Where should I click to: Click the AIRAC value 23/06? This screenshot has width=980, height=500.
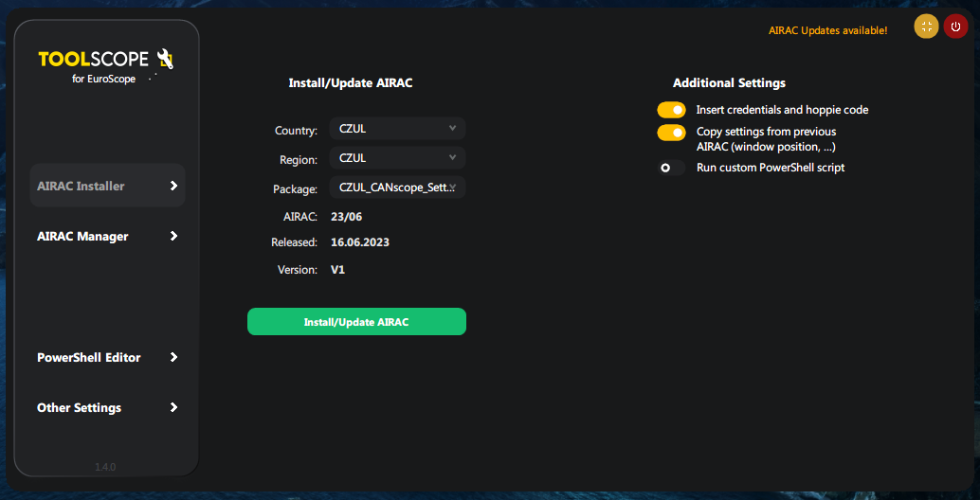[346, 217]
